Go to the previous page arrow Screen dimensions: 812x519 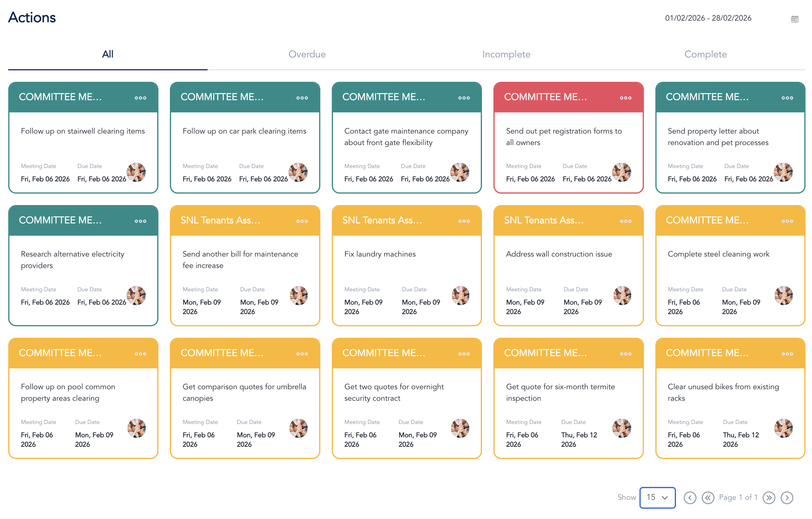tap(690, 498)
